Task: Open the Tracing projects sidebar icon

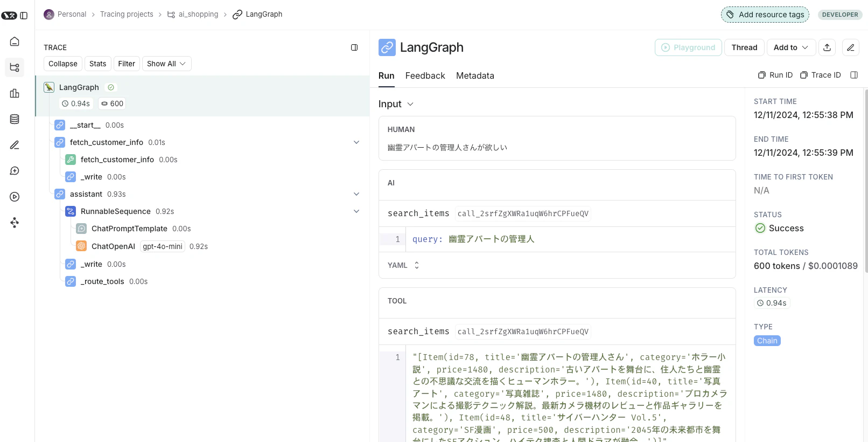Action: [15, 67]
